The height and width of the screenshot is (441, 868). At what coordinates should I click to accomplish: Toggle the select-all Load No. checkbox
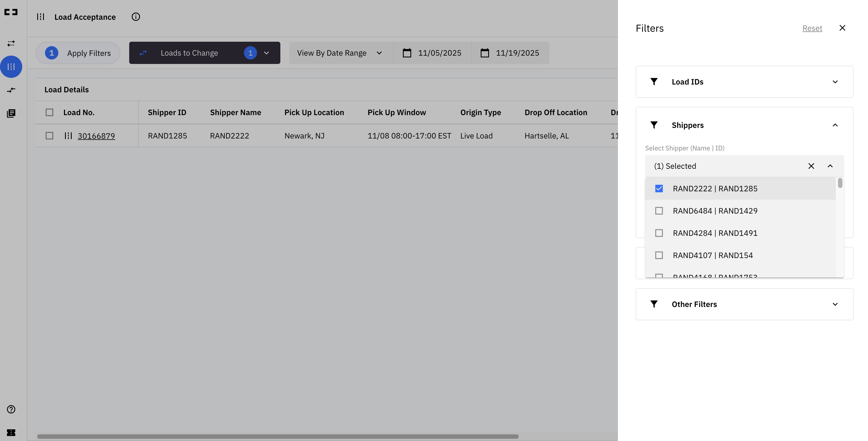click(49, 113)
